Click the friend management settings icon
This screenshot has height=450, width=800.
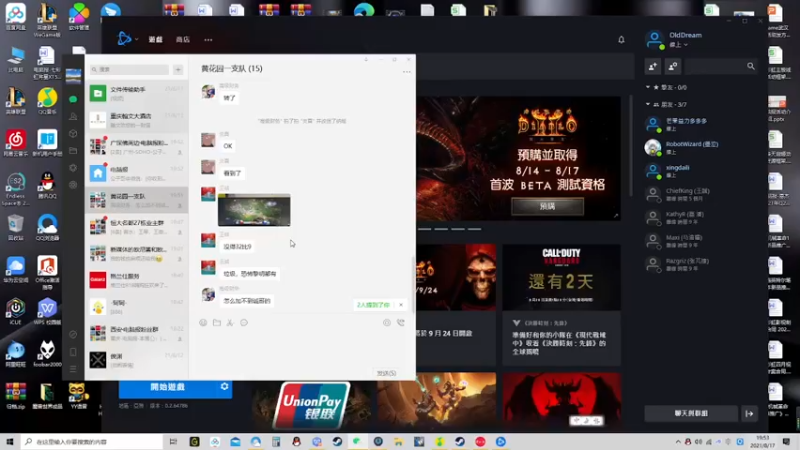672,66
